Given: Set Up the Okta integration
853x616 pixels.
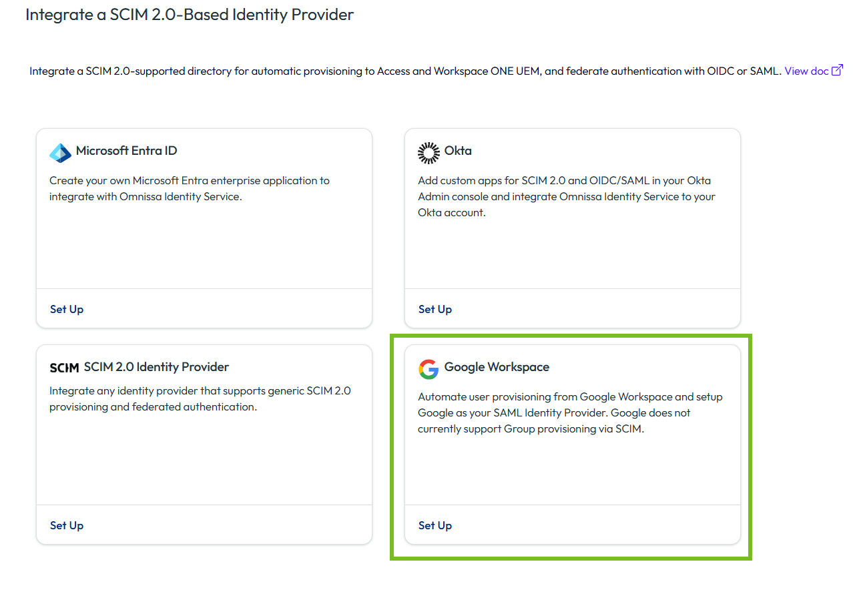Looking at the screenshot, I should point(435,309).
